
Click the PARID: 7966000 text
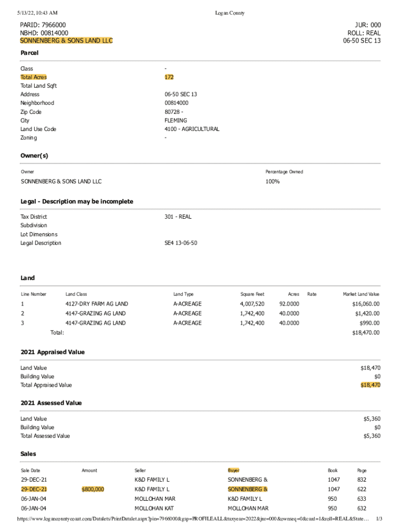tap(43, 25)
